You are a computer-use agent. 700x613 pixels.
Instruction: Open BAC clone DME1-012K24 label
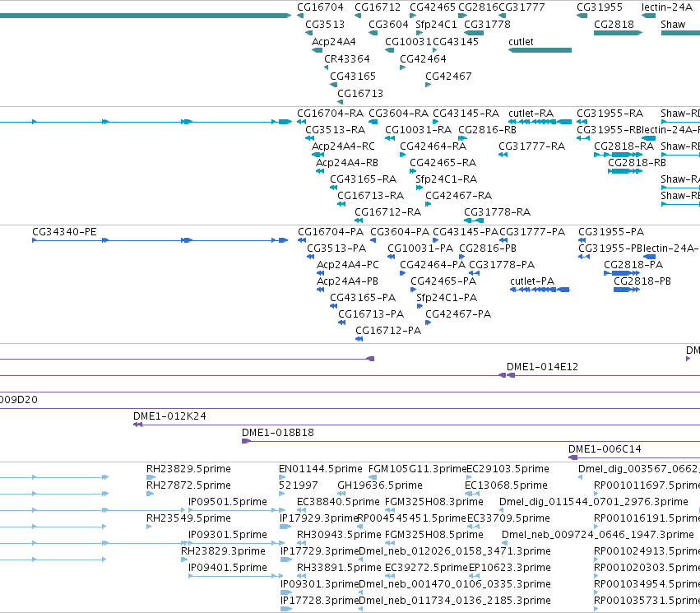pyautogui.click(x=169, y=416)
